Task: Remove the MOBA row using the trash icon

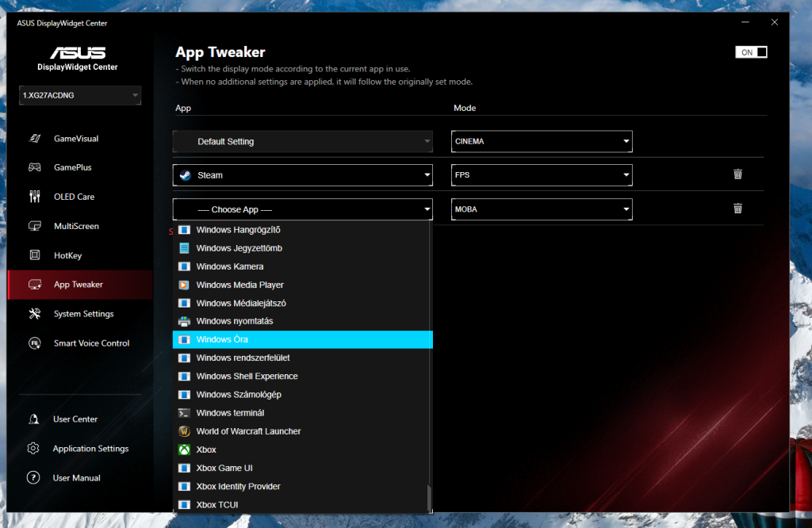Action: click(x=737, y=209)
